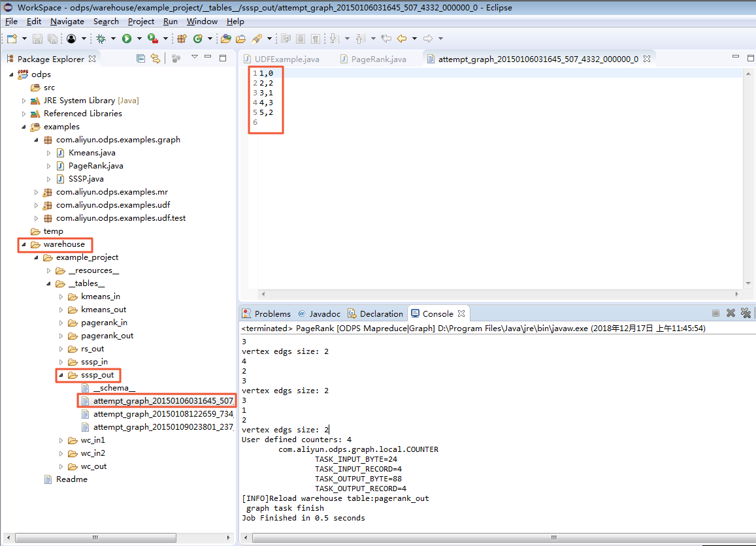Toggle Show Whitespace Characters icon
The image size is (756, 546).
[x=316, y=39]
